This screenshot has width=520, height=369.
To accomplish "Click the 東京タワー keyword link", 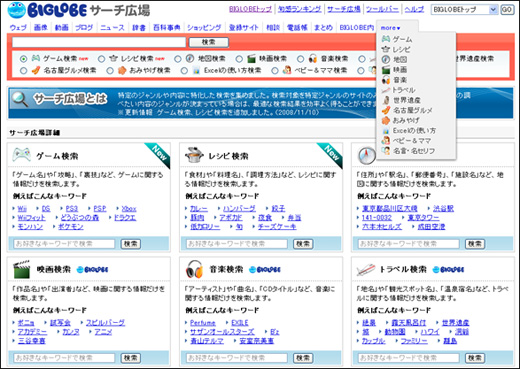I will (x=423, y=218).
